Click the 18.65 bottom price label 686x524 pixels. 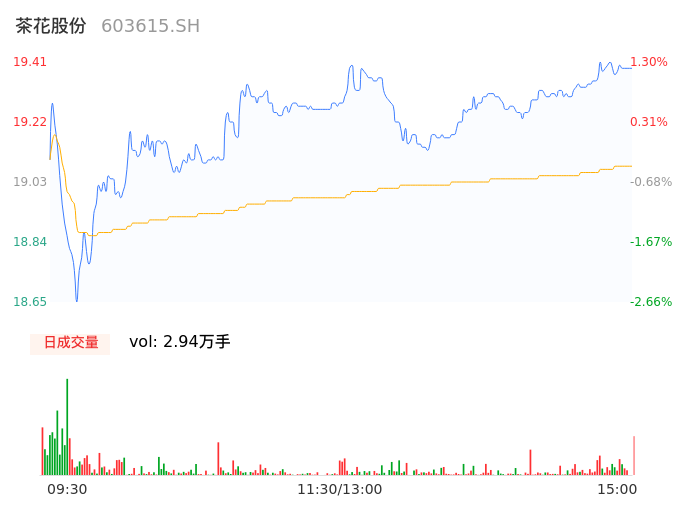coord(30,302)
